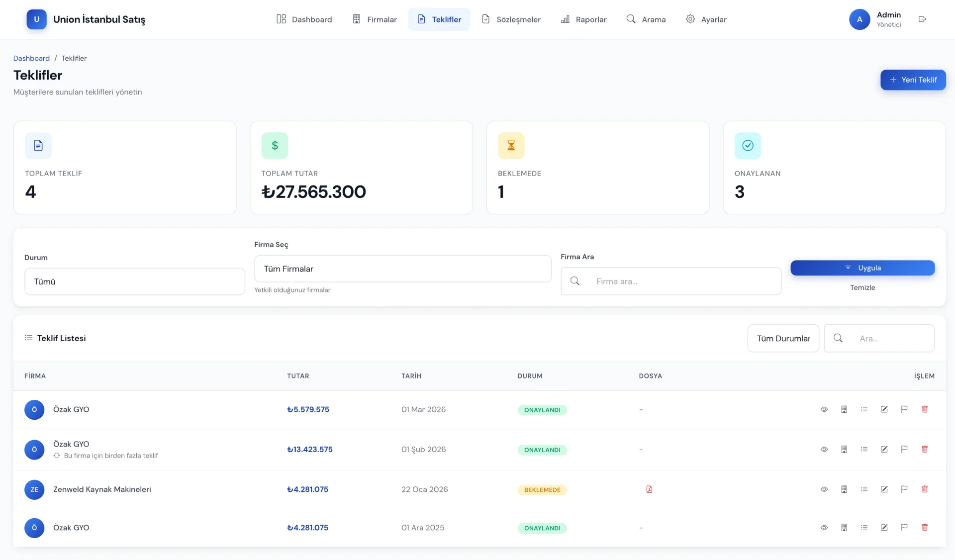Click the delete trash icon on the 01 Ara 2025 row
The width and height of the screenshot is (955, 560).
[x=925, y=528]
